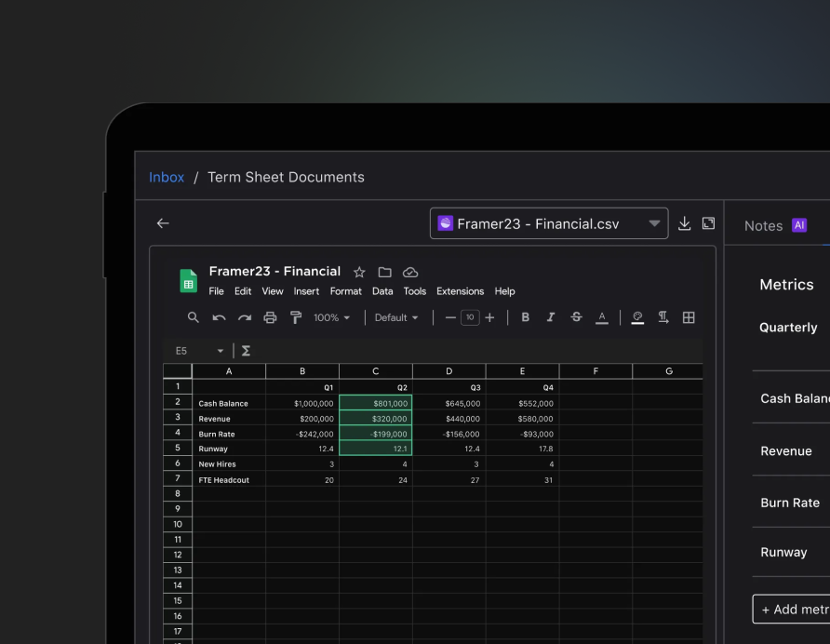The width and height of the screenshot is (830, 644).
Task: Download the Framer23 financial file
Action: [684, 223]
